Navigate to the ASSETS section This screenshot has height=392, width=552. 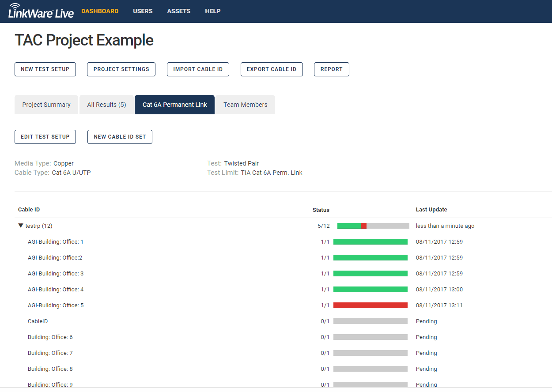[x=178, y=11]
